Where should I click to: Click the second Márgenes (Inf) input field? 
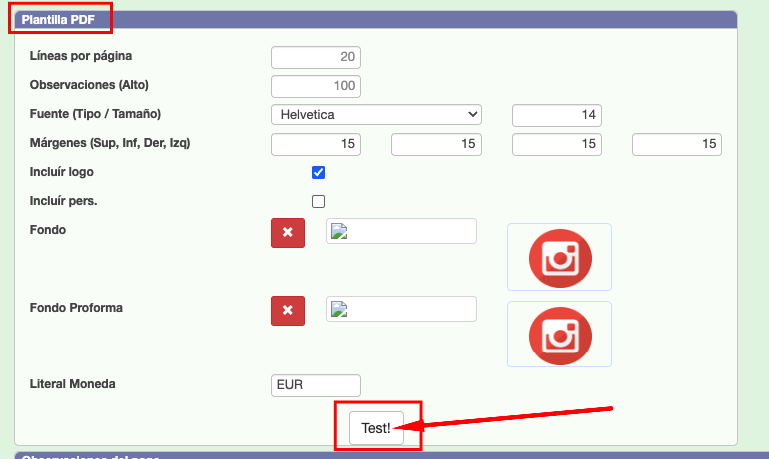pos(436,144)
